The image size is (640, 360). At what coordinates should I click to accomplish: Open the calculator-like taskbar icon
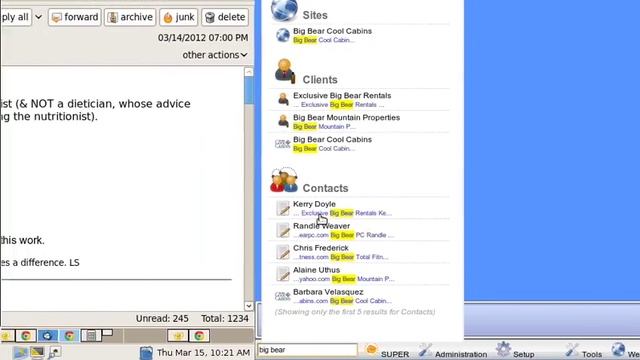point(91,336)
